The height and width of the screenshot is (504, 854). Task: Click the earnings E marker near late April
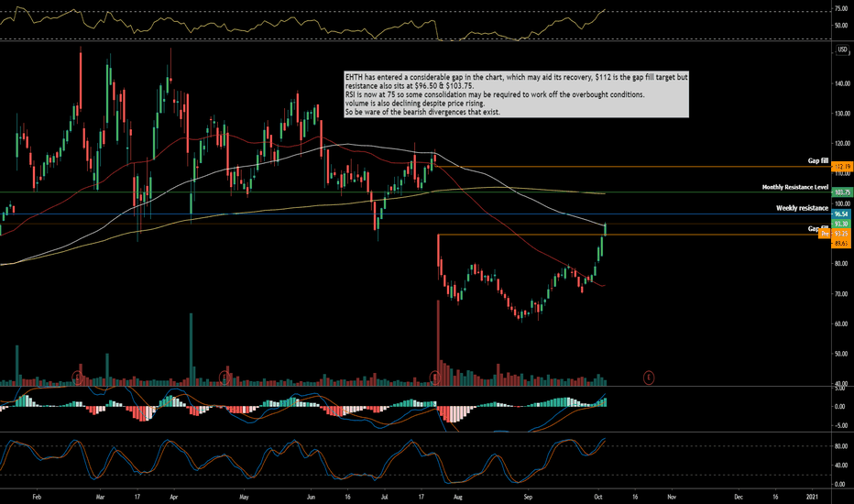(x=224, y=377)
